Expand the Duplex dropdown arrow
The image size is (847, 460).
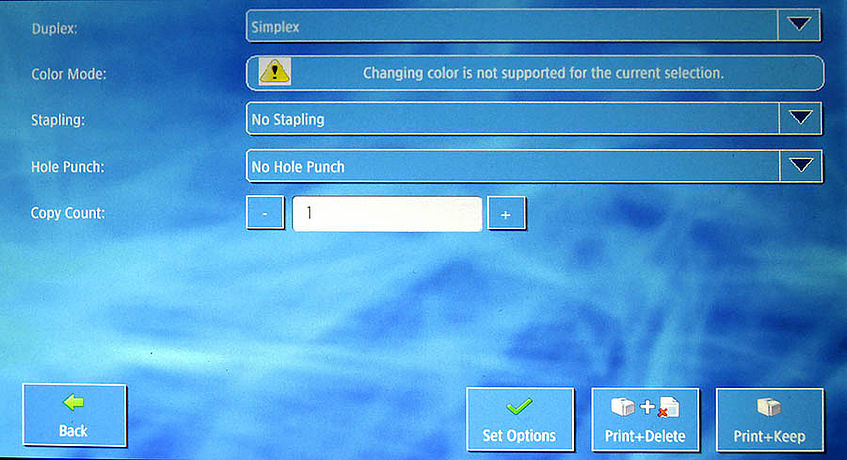(x=799, y=25)
